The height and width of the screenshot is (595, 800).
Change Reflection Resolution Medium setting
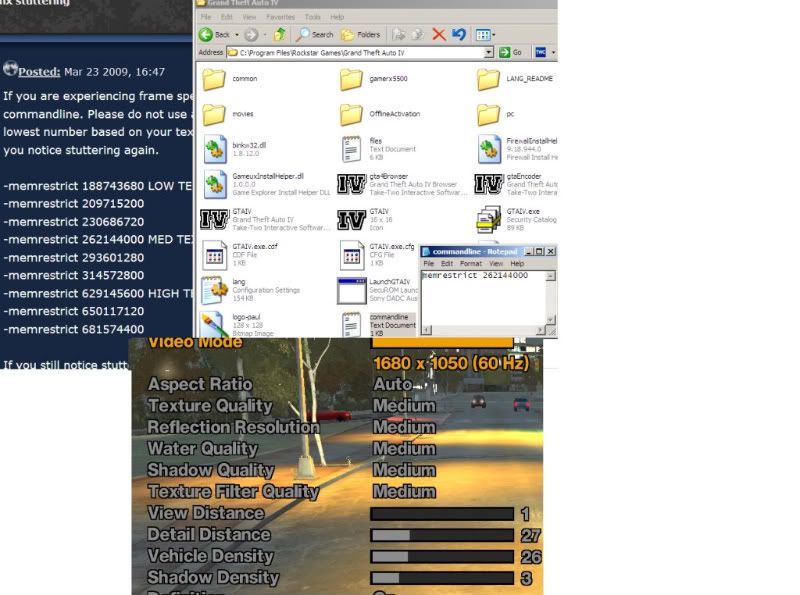pyautogui.click(x=404, y=428)
